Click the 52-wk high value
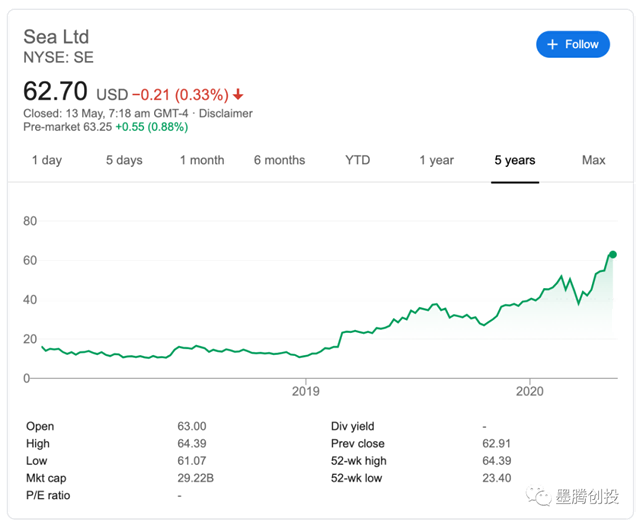Image resolution: width=640 pixels, height=524 pixels. (498, 461)
